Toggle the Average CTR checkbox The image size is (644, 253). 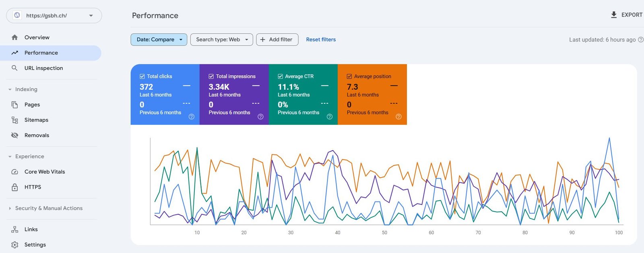pos(280,76)
